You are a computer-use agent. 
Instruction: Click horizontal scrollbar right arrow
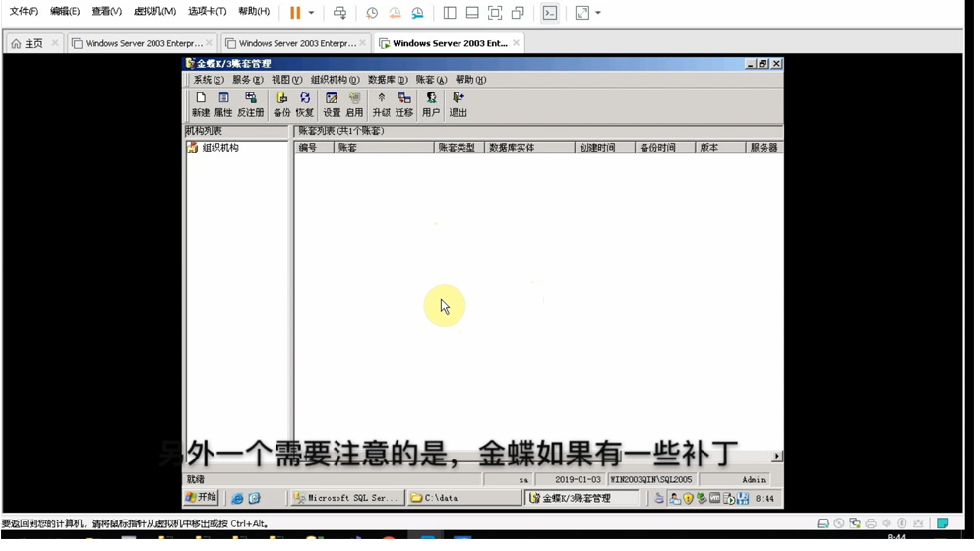(776, 456)
